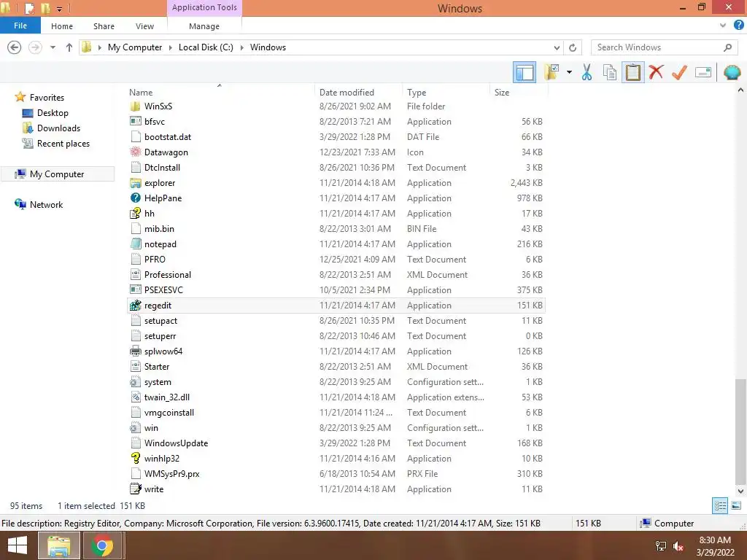Sort by Date modified column header

(x=347, y=93)
